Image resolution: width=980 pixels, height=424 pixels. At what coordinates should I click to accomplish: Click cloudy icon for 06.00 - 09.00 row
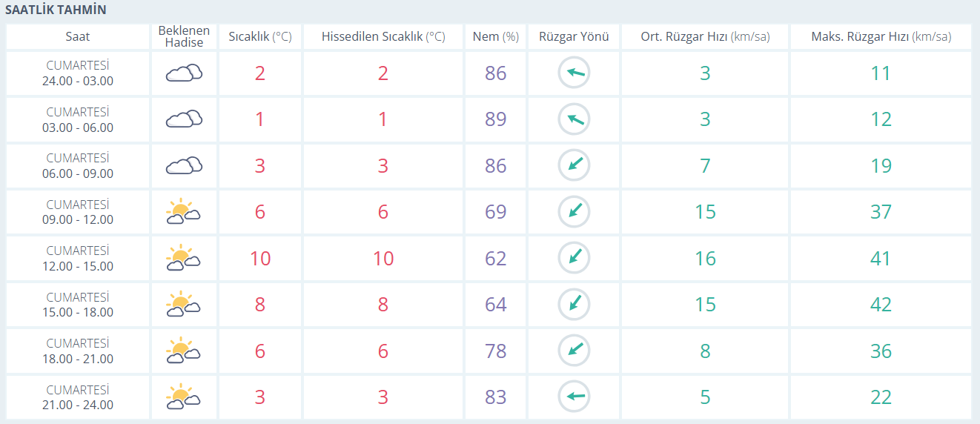pos(184,165)
